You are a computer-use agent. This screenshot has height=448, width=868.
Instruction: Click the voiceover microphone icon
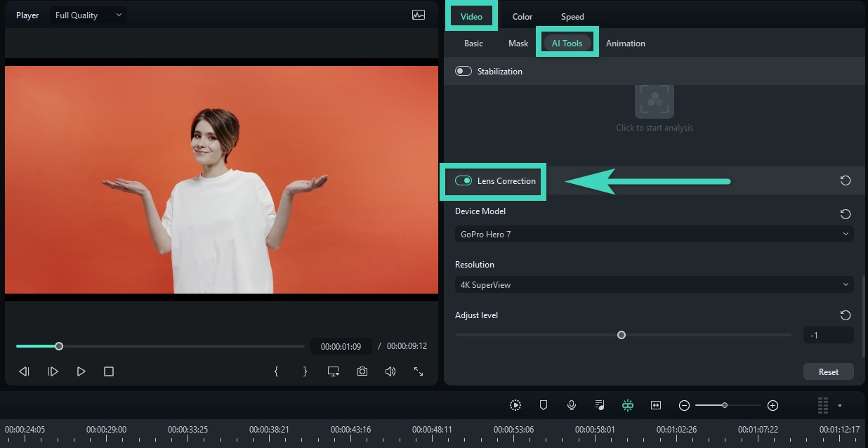point(572,405)
